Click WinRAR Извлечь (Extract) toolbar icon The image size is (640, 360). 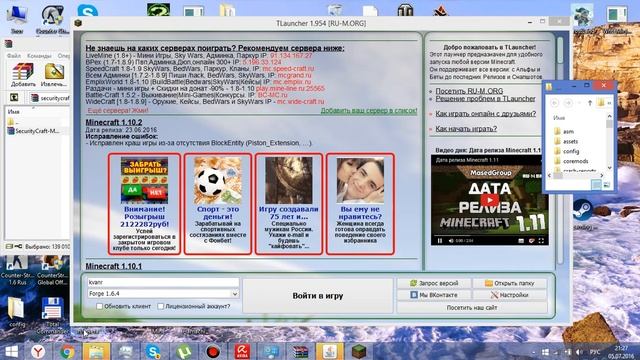pos(54,75)
